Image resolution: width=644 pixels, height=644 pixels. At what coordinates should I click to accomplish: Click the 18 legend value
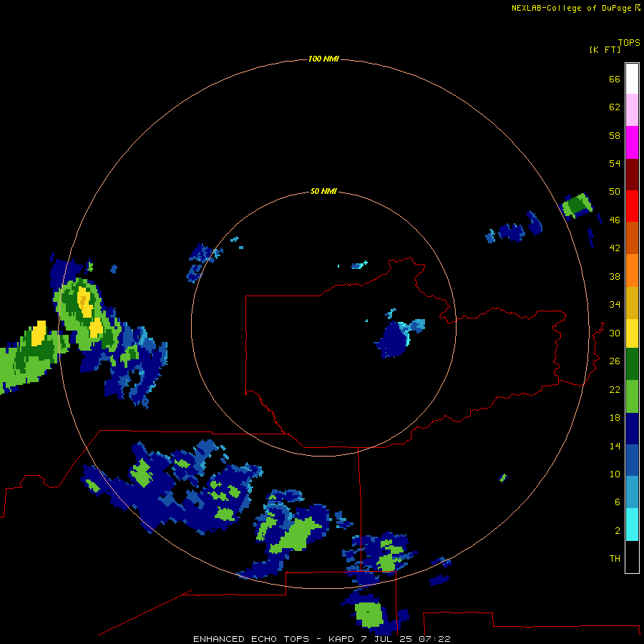[x=615, y=418]
